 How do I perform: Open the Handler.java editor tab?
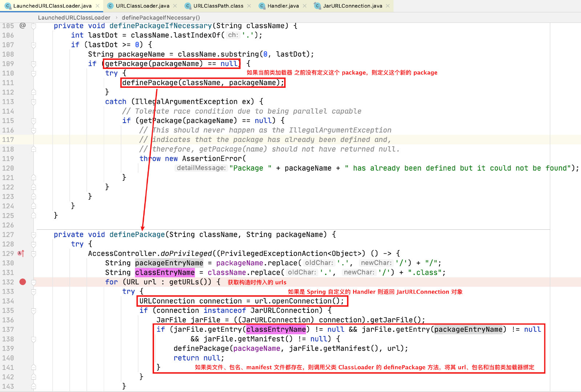[283, 6]
